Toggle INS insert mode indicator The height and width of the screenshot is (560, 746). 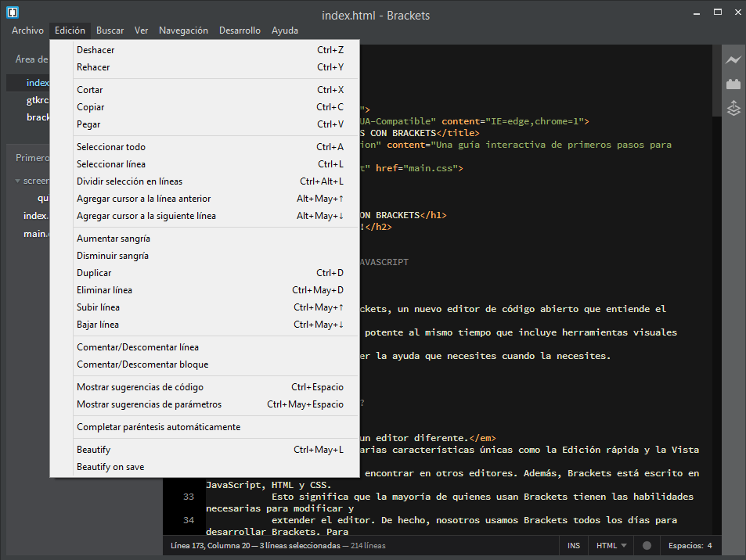click(x=574, y=545)
